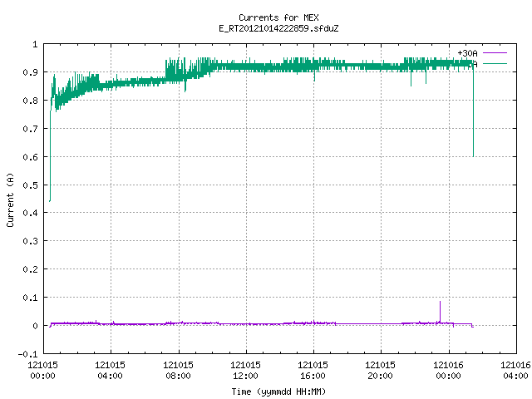Pick the green line sample in the legend

pyautogui.click(x=495, y=63)
